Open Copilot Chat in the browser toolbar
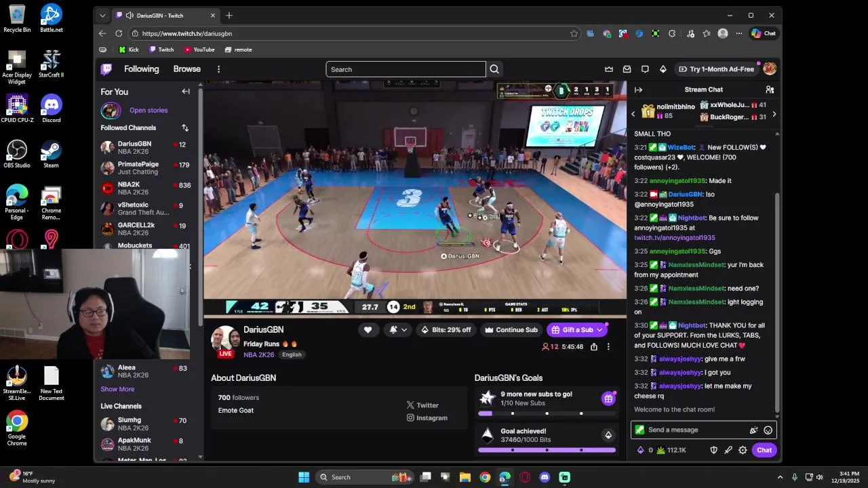 coord(764,33)
